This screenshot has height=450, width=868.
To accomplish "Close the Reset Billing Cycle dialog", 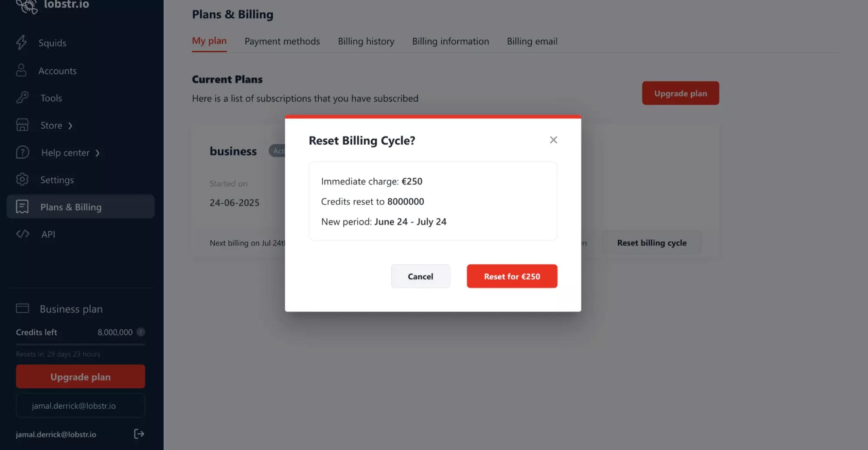I will 553,139.
